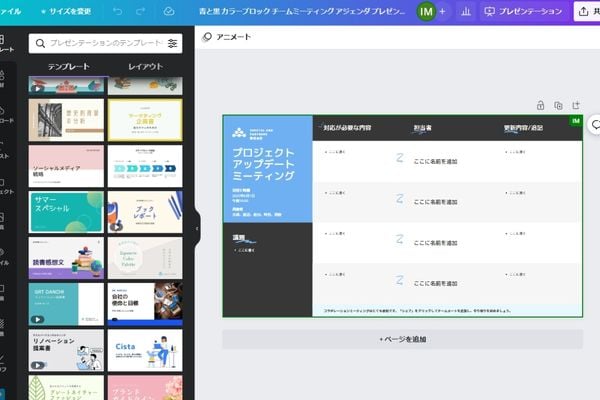600x400 pixels.
Task: Click the プレゼンテーション present button
Action: click(x=523, y=11)
